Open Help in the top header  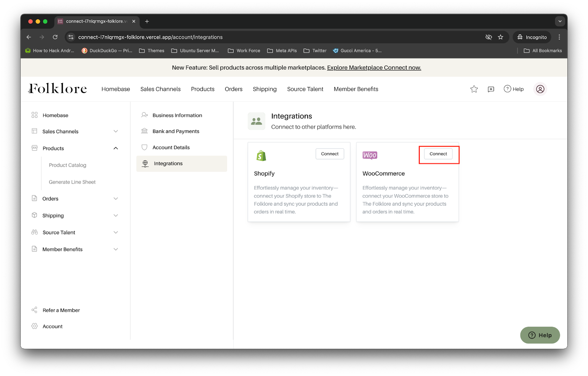click(514, 89)
